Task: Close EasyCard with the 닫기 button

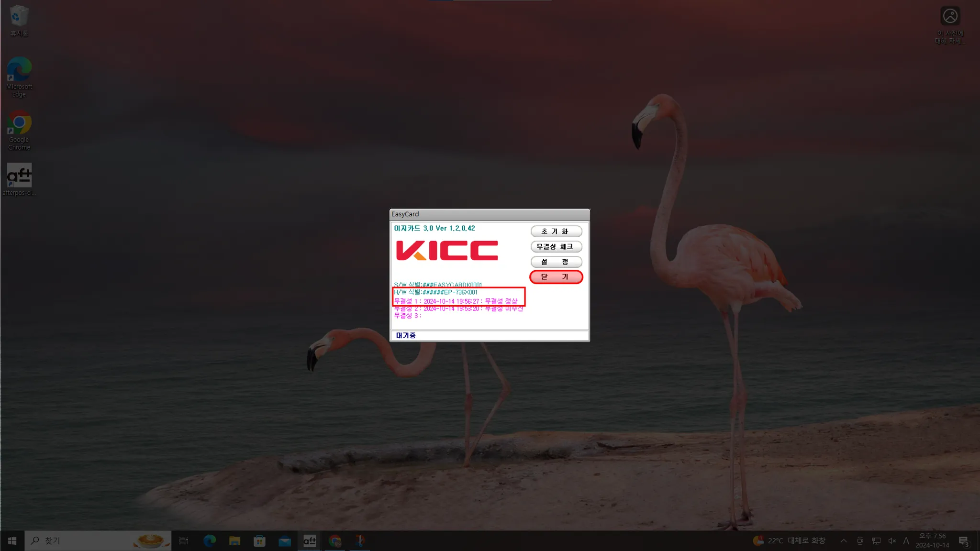Action: pyautogui.click(x=556, y=277)
